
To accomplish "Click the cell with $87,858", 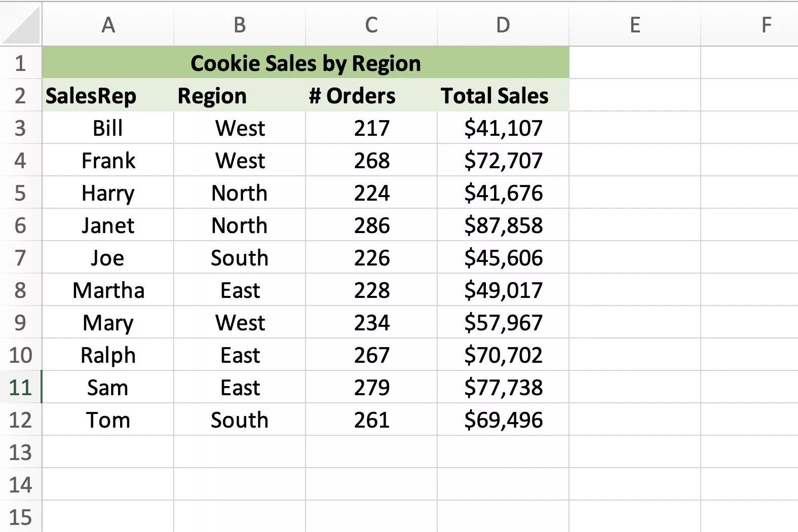I will coord(503,225).
